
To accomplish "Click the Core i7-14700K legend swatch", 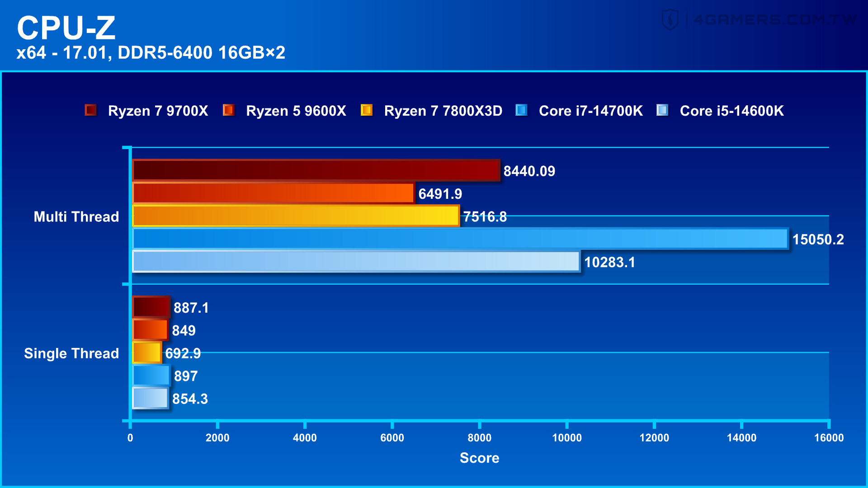I will point(521,110).
